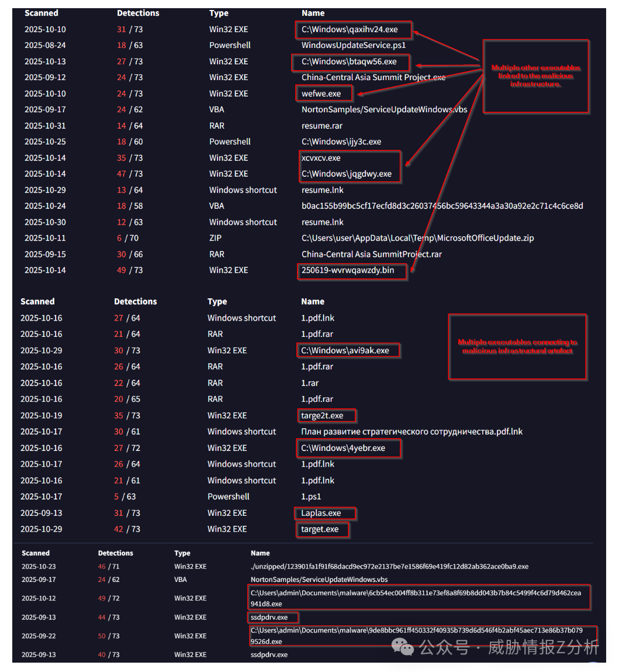The width and height of the screenshot is (619, 672).
Task: Click the 1.rar file name
Action: pyautogui.click(x=310, y=383)
